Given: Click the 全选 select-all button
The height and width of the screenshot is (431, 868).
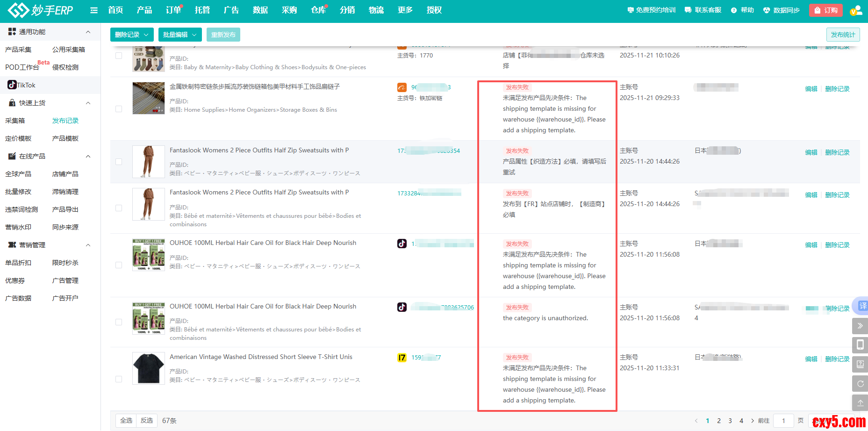Looking at the screenshot, I should coord(126,420).
